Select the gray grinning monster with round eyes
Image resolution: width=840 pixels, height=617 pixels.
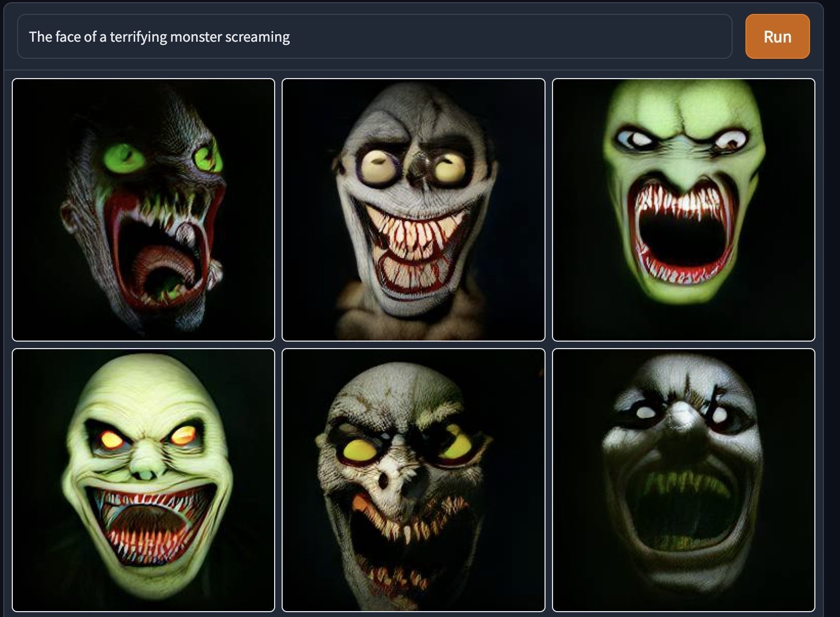(413, 210)
